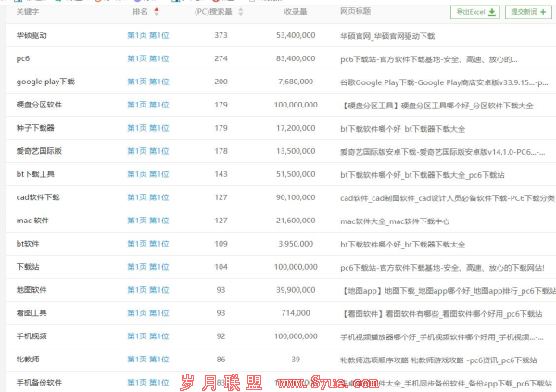
Task: Click the indexed count 17,200,000
Action: tap(296, 128)
